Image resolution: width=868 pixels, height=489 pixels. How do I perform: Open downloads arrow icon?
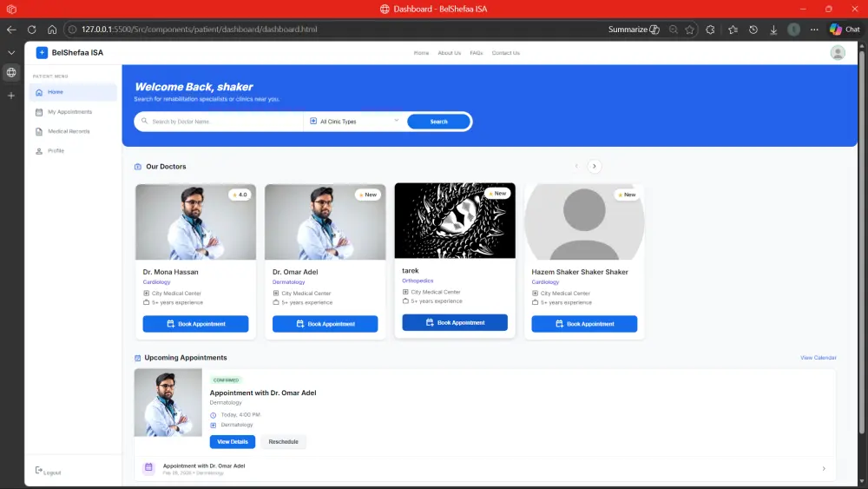point(773,30)
